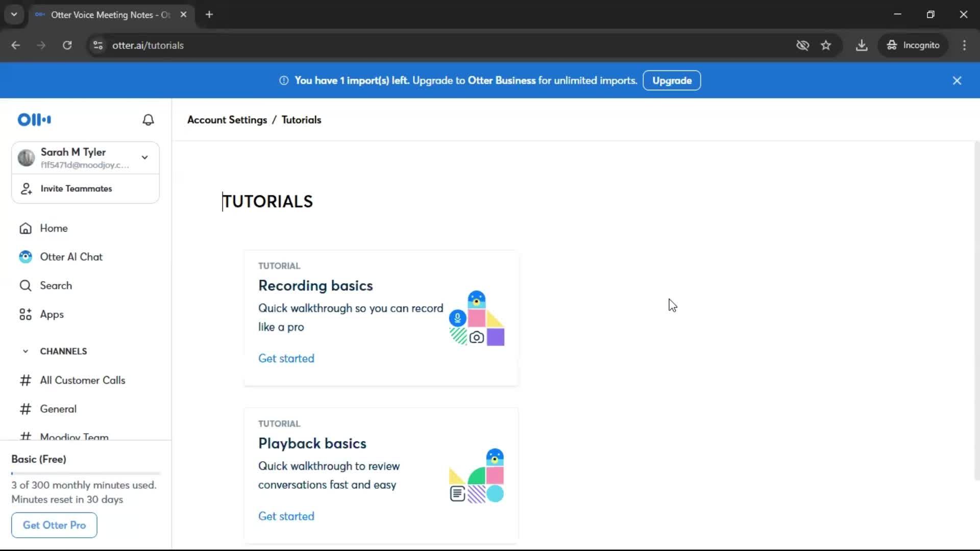This screenshot has height=551, width=980.
Task: Click the Home house icon
Action: [26, 229]
